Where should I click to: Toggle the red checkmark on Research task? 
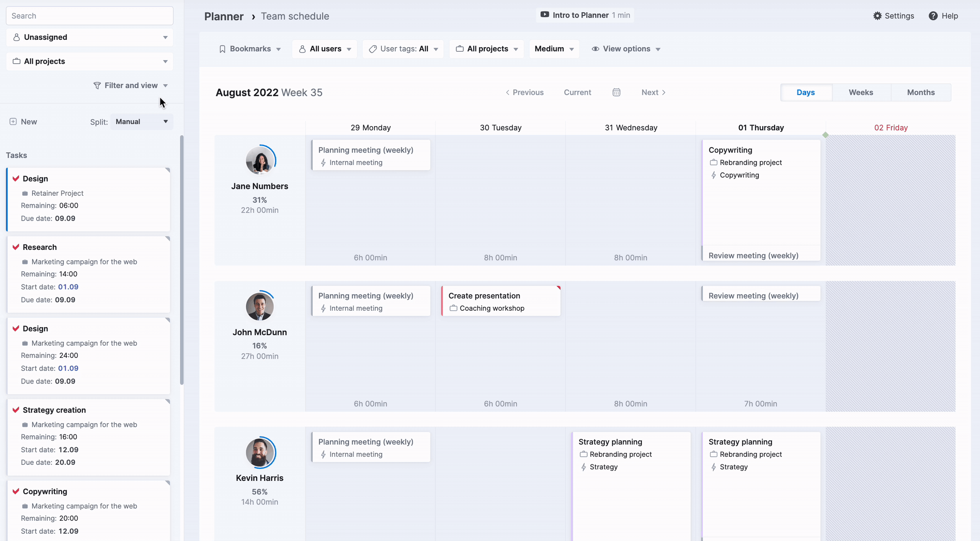pyautogui.click(x=16, y=247)
